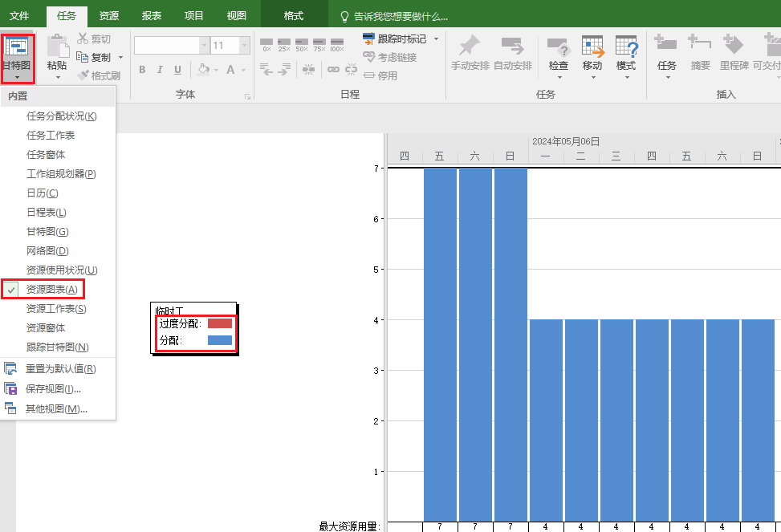Select Resource Usage (资源使用状况) view
781x532 pixels.
pos(59,270)
